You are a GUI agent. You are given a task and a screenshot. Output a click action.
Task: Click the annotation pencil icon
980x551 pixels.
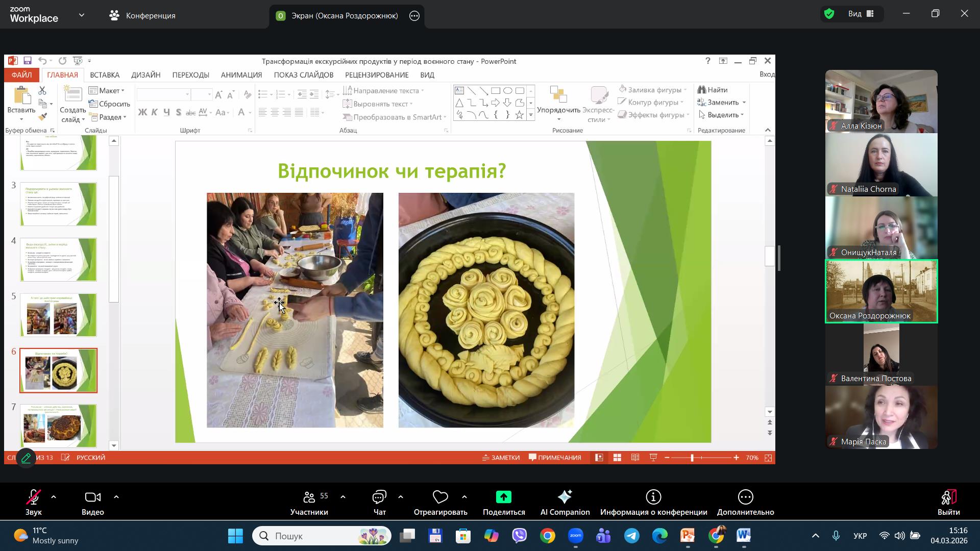pyautogui.click(x=26, y=458)
